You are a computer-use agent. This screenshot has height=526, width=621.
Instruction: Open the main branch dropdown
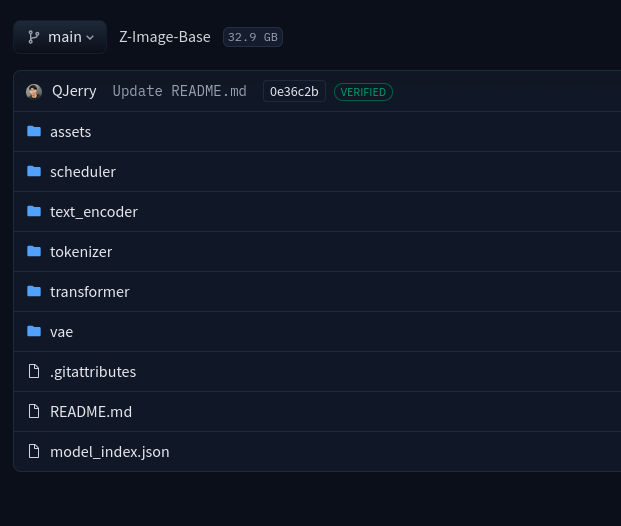pyautogui.click(x=60, y=37)
